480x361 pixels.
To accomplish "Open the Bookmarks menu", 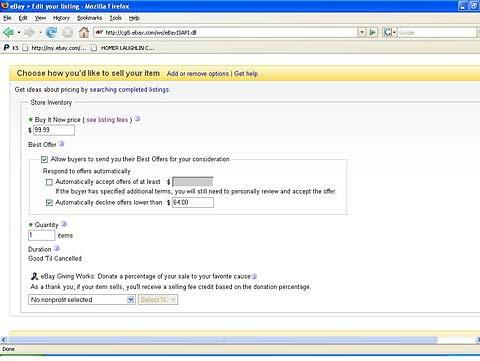I will click(89, 18).
